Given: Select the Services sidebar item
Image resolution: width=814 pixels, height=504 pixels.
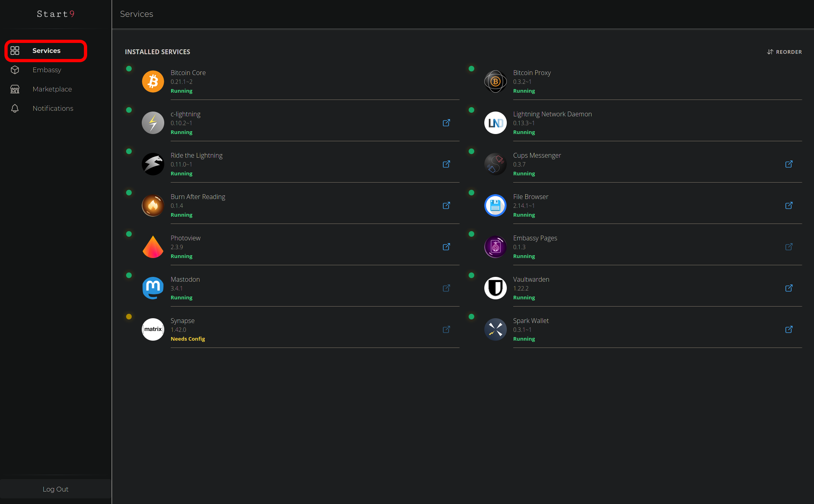Looking at the screenshot, I should click(x=46, y=51).
